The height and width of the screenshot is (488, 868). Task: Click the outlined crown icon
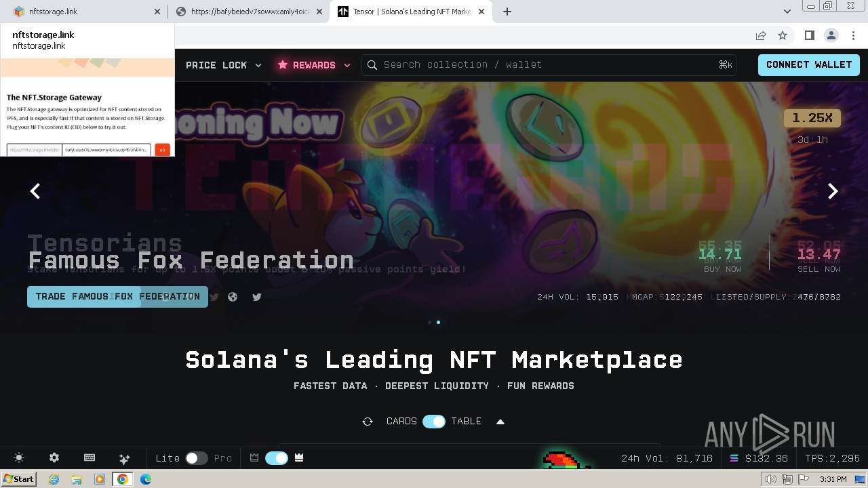tap(254, 458)
